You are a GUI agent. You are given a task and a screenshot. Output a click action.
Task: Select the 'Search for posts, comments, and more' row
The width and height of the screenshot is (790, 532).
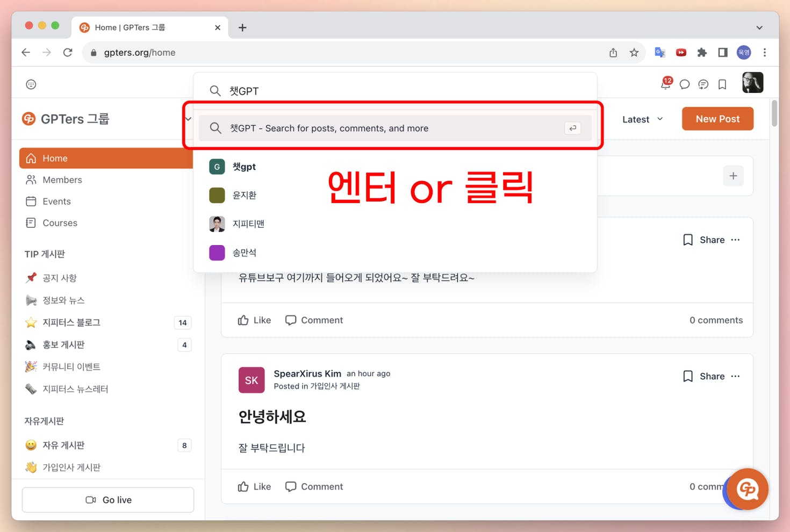(395, 128)
